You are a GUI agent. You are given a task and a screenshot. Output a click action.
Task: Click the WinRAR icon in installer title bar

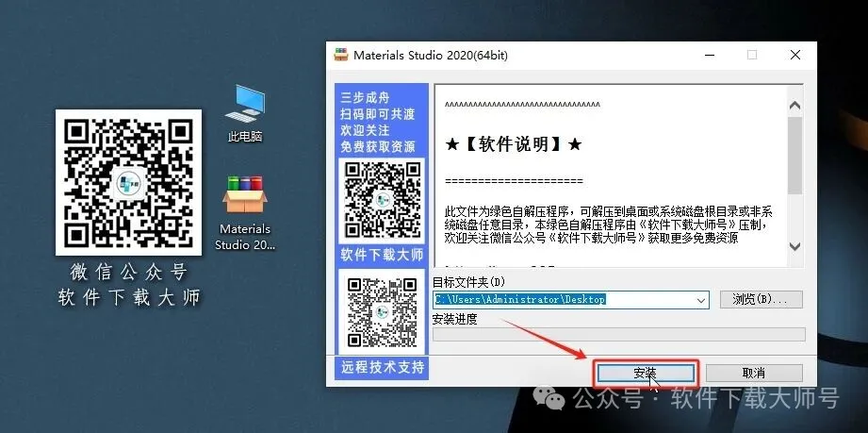[341, 55]
